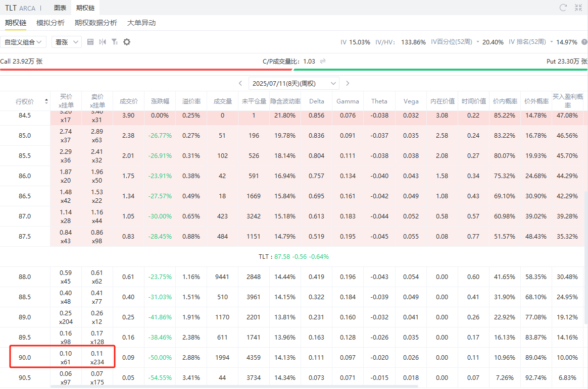Click the question mark help icon
Image resolution: width=588 pixels, height=389 pixels.
(584, 42)
